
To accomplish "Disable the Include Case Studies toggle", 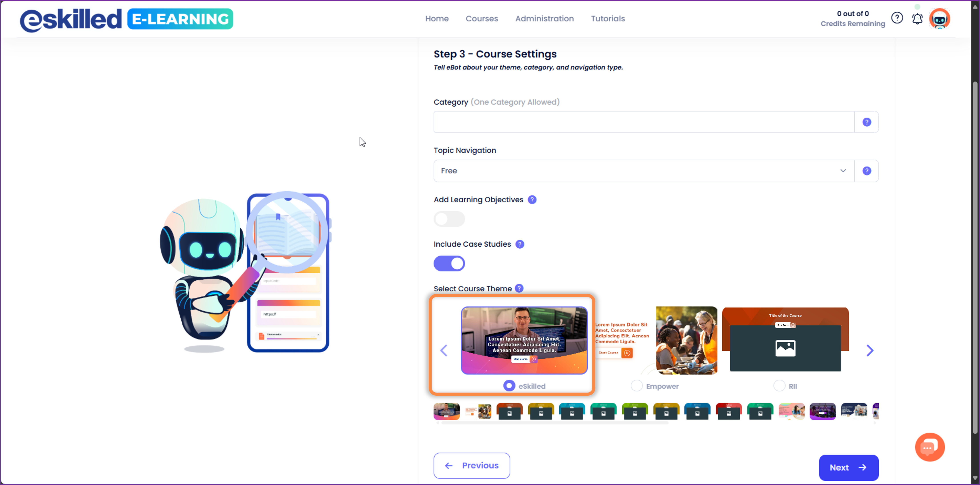I will [449, 263].
